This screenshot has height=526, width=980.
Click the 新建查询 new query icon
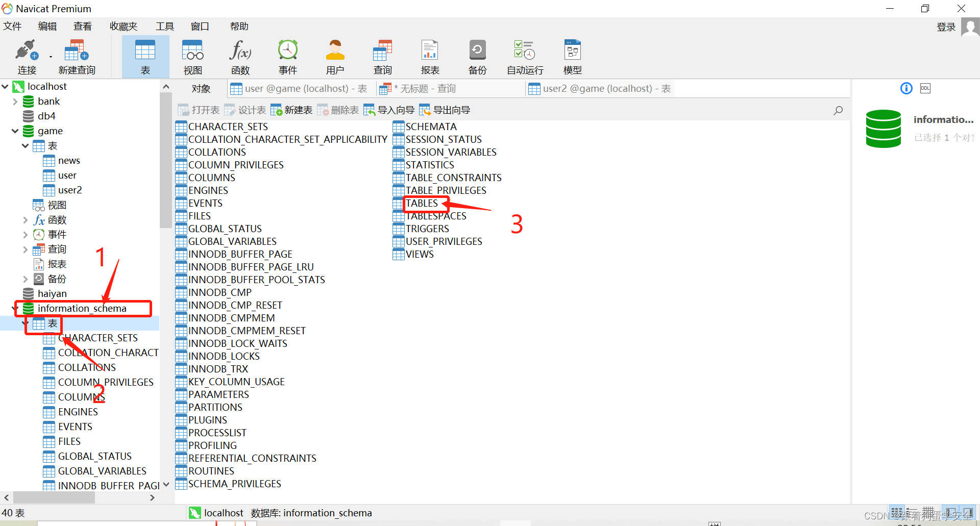pos(77,51)
